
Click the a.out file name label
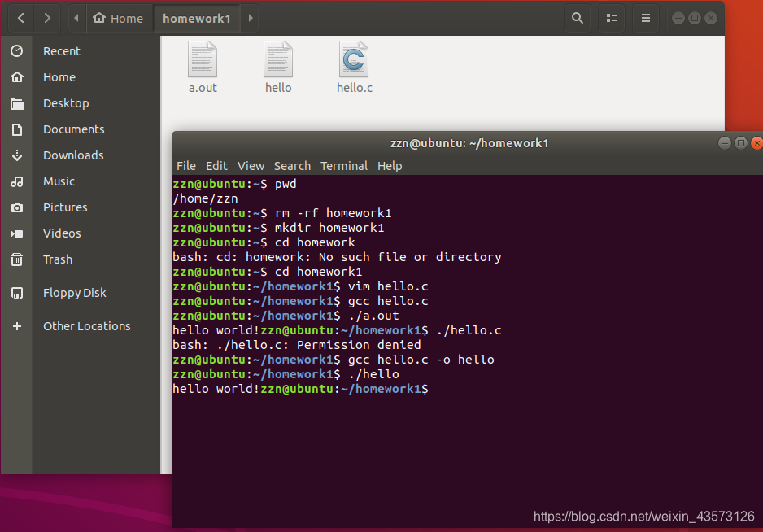click(203, 88)
